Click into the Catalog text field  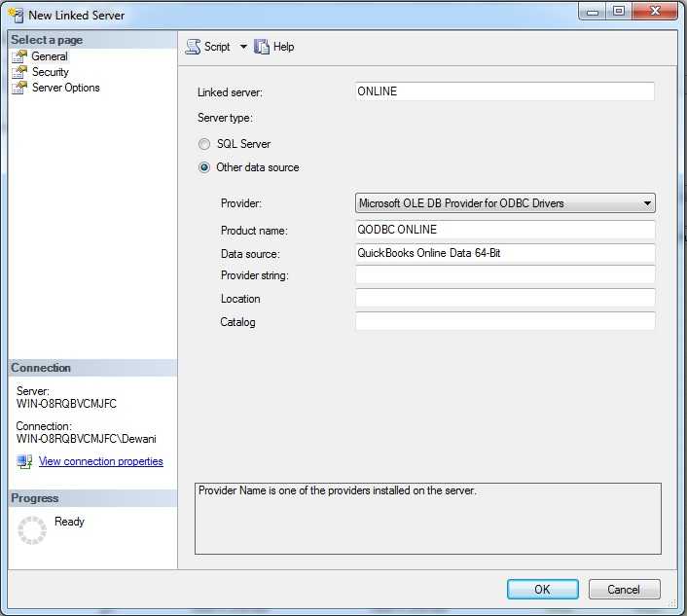(x=504, y=321)
